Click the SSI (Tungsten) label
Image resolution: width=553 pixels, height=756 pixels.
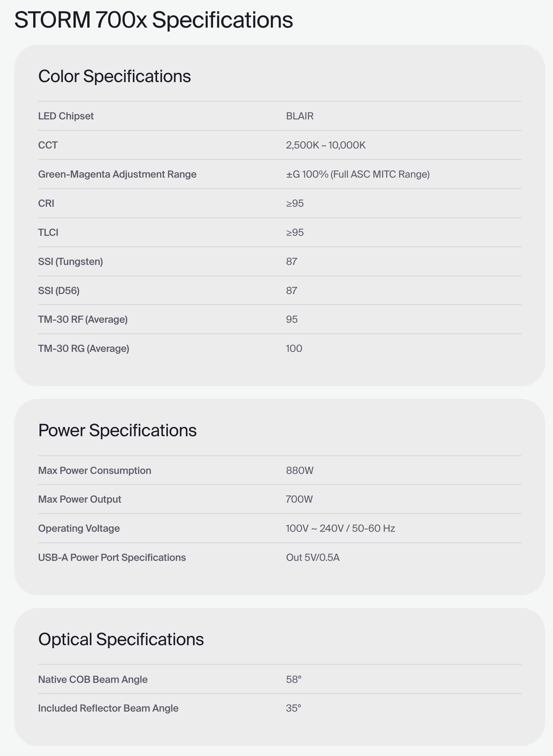tap(70, 262)
